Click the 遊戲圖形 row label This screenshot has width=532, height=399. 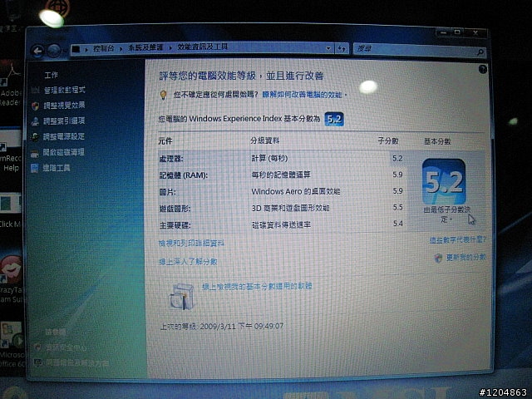pos(175,209)
